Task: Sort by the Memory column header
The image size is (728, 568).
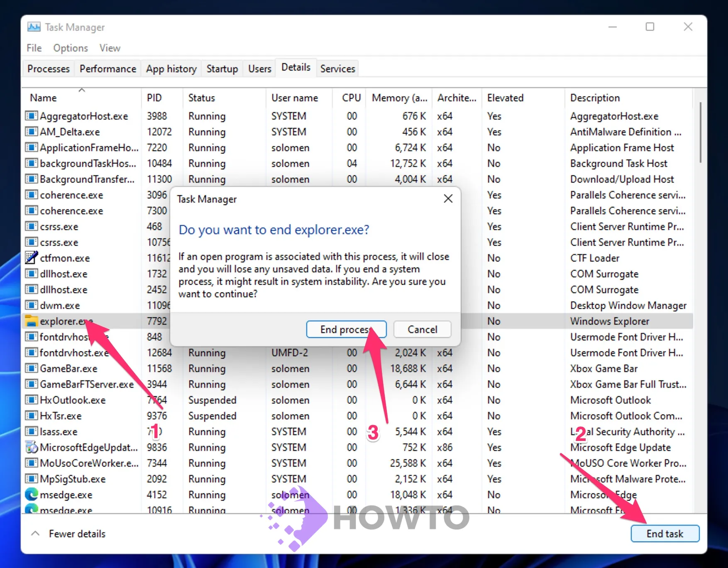Action: (399, 98)
